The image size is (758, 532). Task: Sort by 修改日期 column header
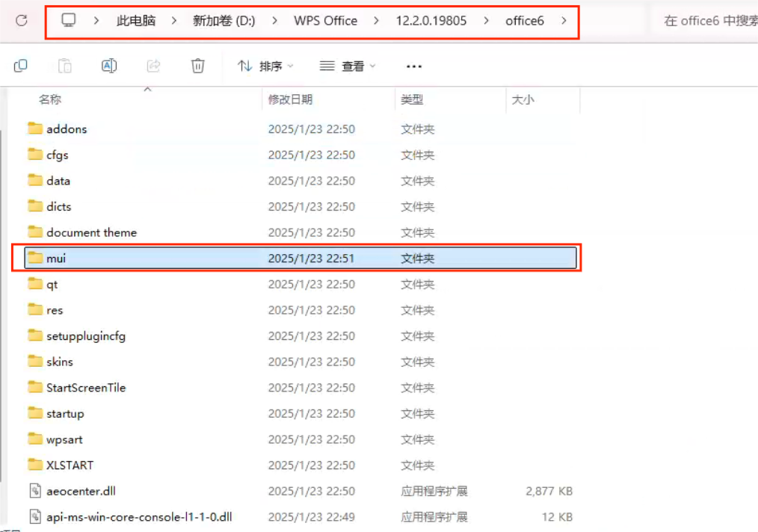[x=291, y=99]
